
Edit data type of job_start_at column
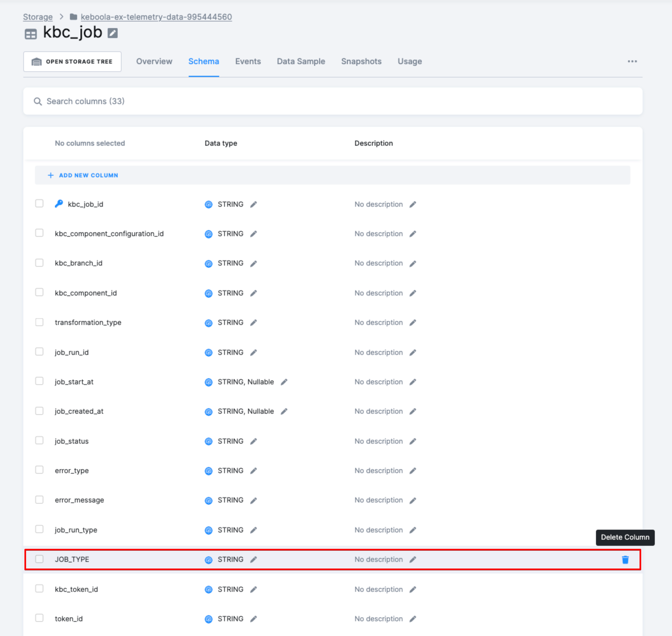(284, 382)
